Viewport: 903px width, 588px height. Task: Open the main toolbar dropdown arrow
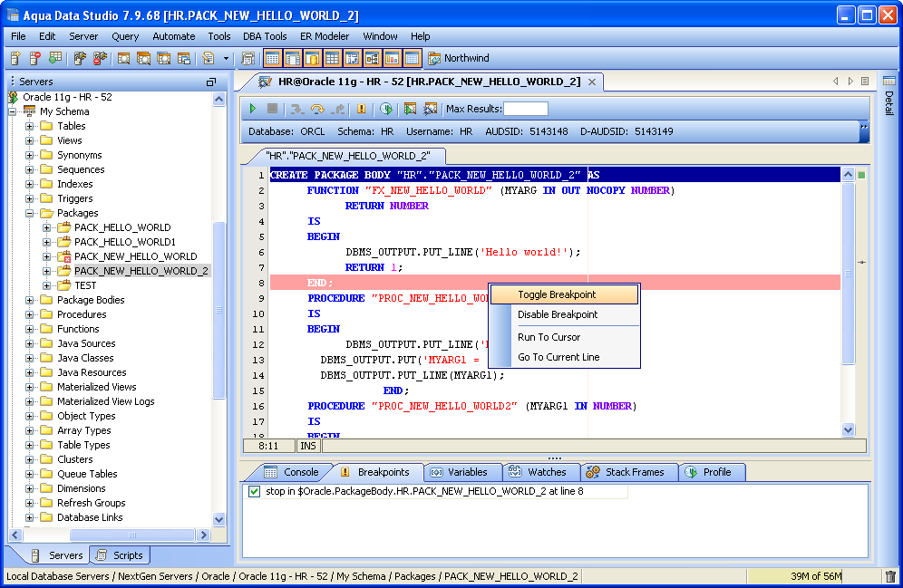click(x=228, y=59)
